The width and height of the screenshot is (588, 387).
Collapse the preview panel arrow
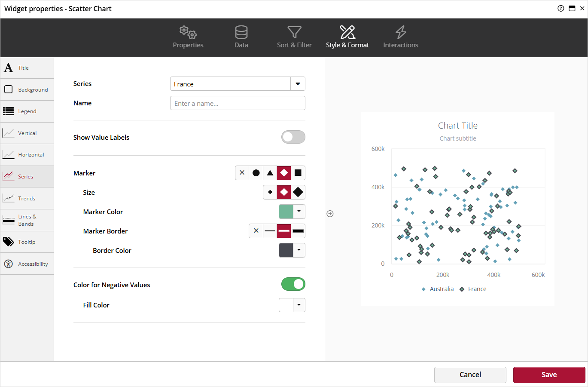point(330,214)
